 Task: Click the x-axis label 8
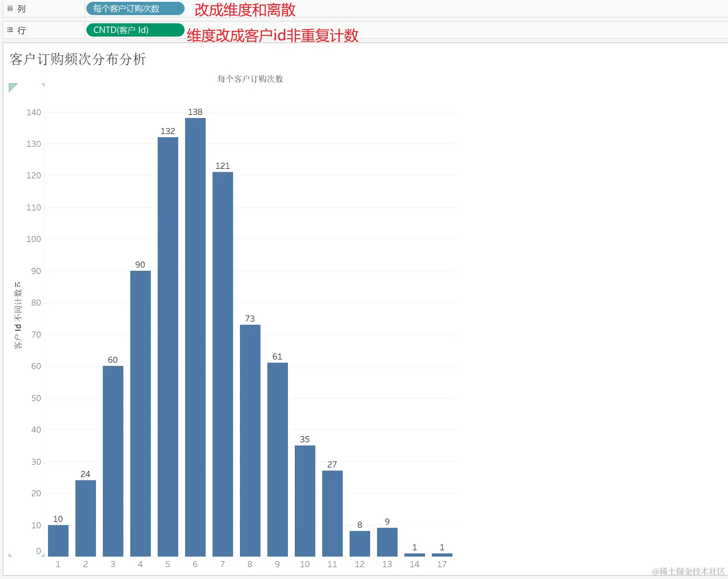coord(250,564)
